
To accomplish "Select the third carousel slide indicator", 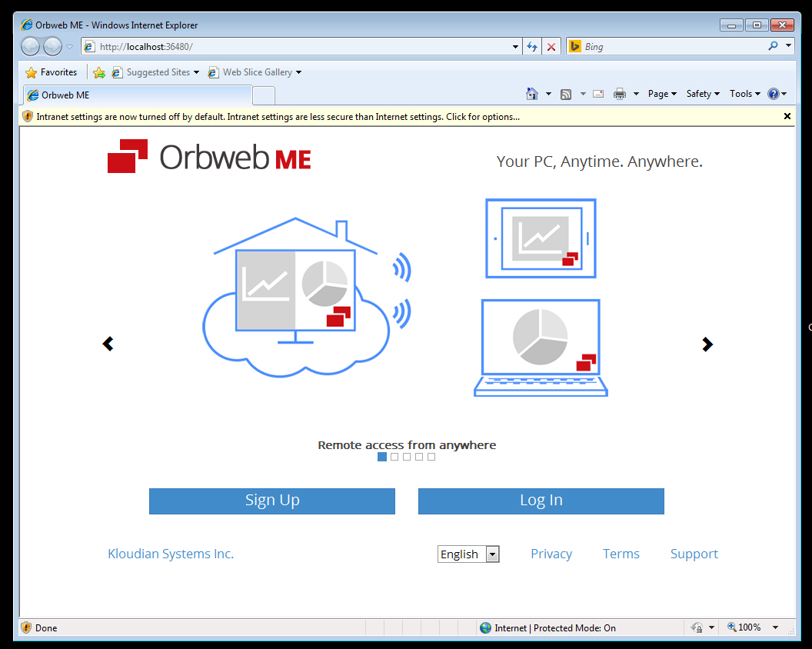I will click(x=407, y=457).
